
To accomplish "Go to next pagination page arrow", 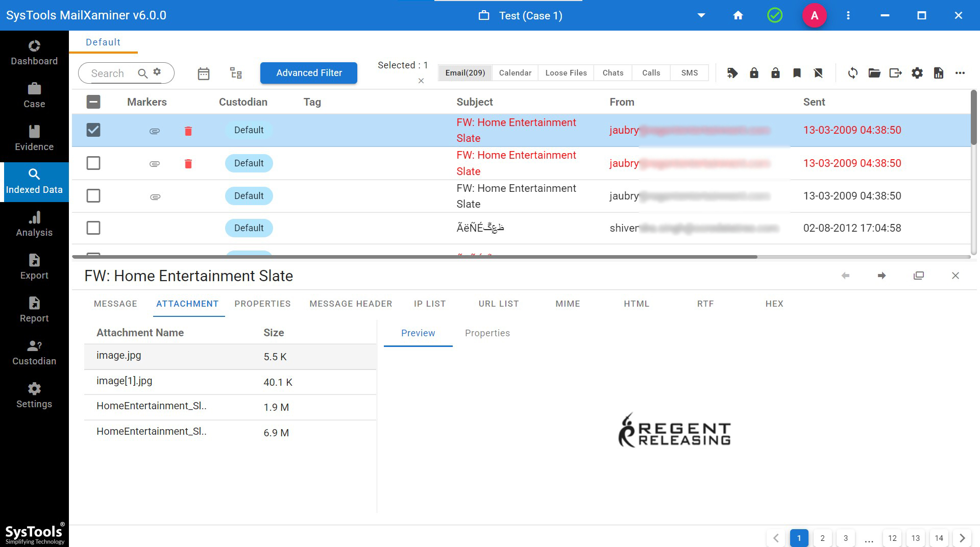I will 962,538.
